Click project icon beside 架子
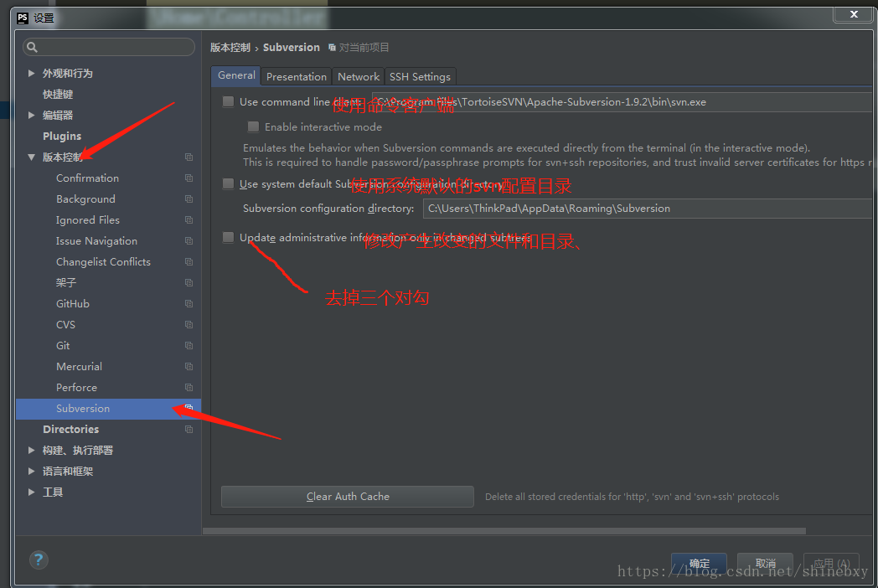 coord(189,283)
